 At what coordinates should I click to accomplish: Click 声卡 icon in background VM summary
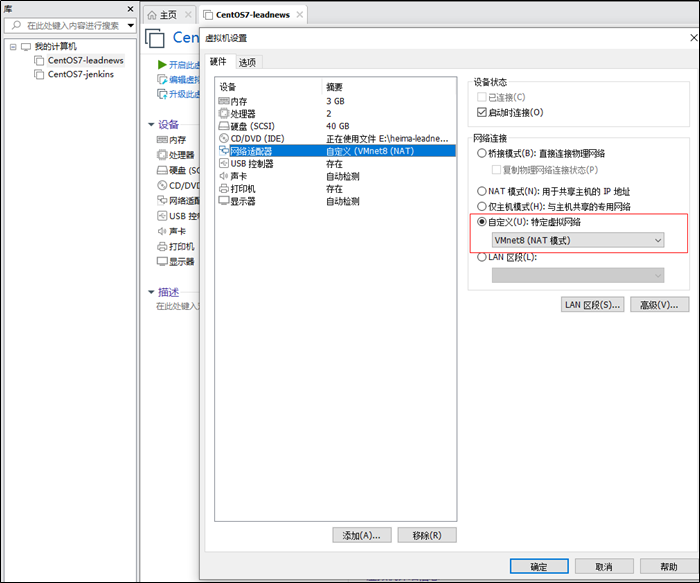click(x=162, y=231)
